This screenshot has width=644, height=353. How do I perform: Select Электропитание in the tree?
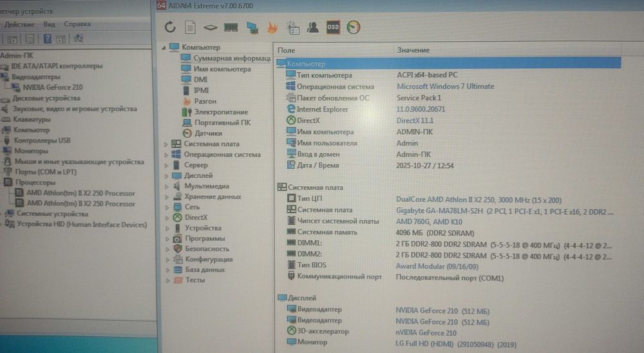tap(221, 112)
